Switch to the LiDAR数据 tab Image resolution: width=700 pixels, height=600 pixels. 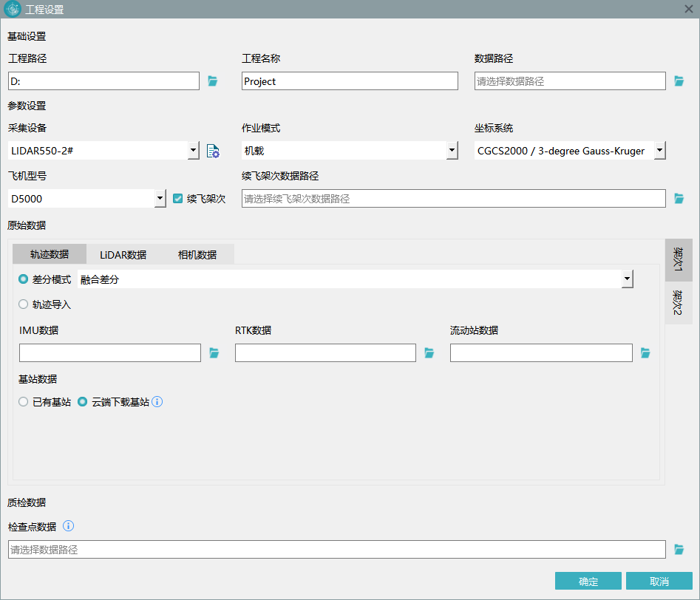tap(123, 254)
